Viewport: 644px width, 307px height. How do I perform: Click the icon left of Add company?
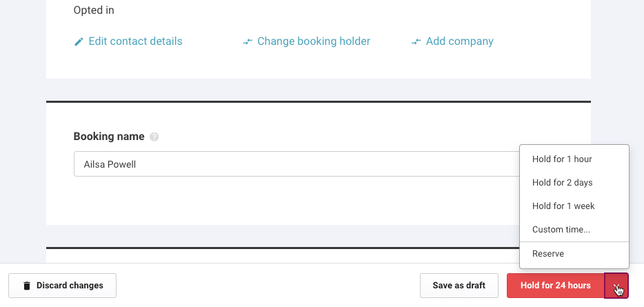tap(416, 42)
